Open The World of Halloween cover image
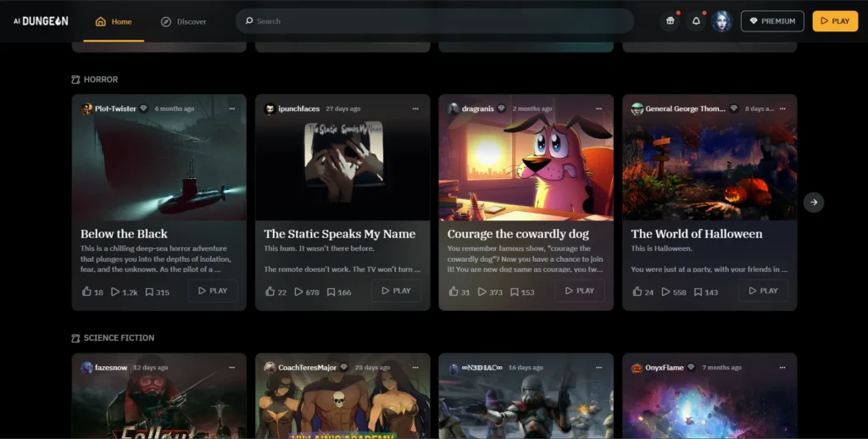Screen dimensions: 868x439 click(x=709, y=158)
